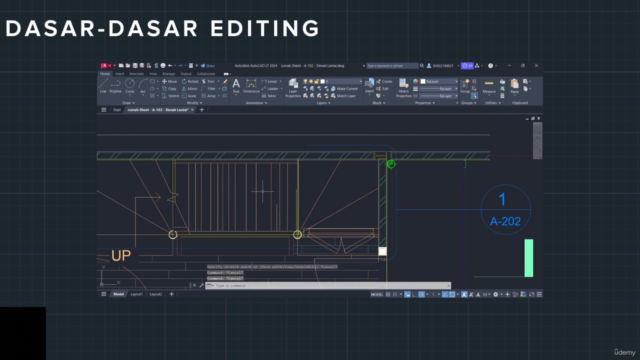
Task: Select the Polyline tool
Action: pos(116,86)
